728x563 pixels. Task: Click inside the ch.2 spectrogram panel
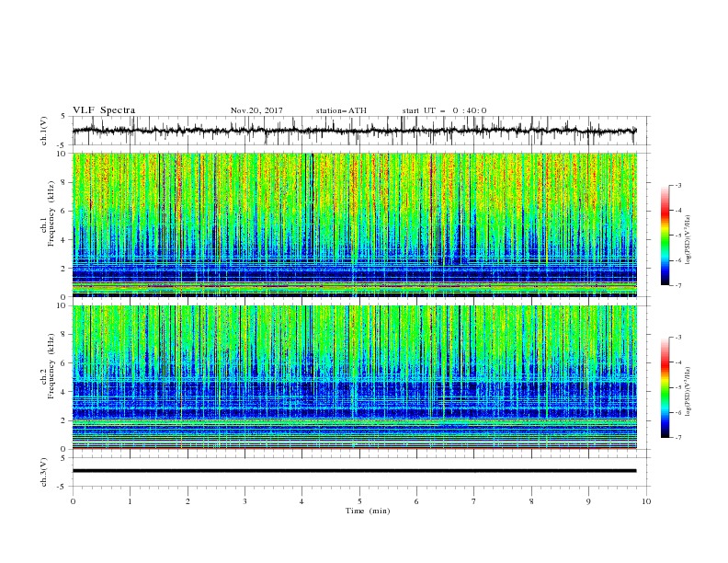pyautogui.click(x=355, y=377)
